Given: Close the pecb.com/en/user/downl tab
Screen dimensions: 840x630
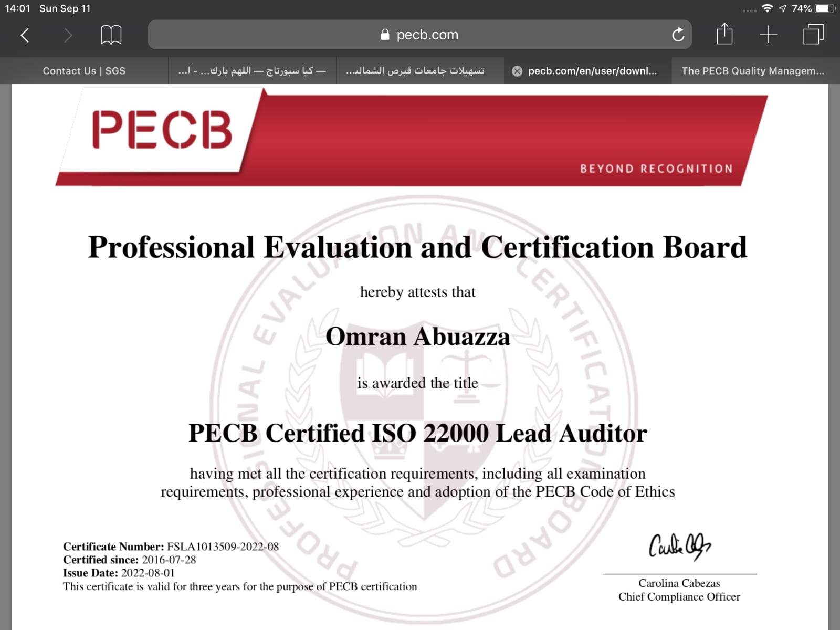Looking at the screenshot, I should pos(517,71).
